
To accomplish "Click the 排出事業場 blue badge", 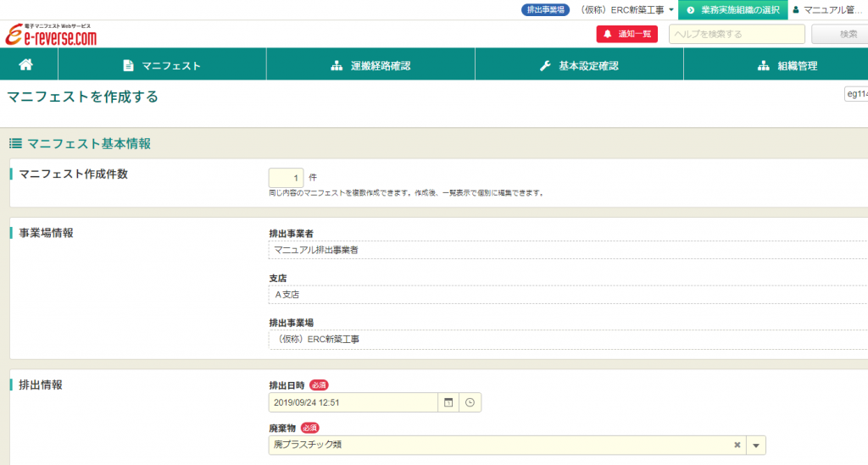I will [x=546, y=10].
